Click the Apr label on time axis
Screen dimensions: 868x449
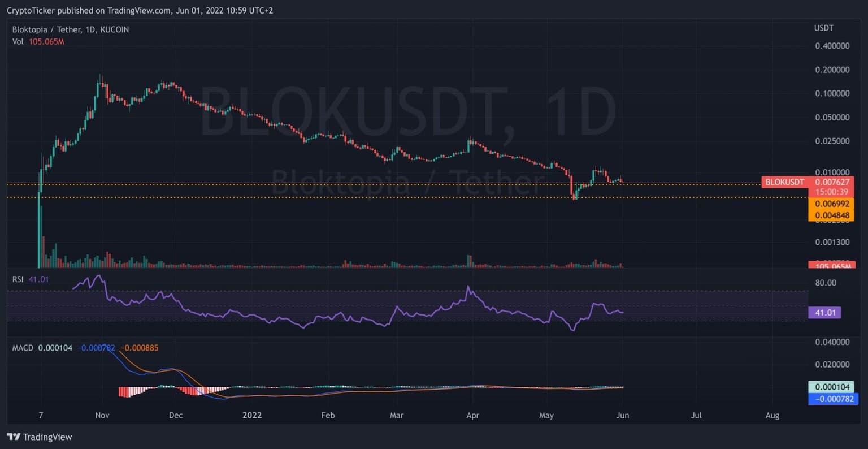(x=472, y=415)
